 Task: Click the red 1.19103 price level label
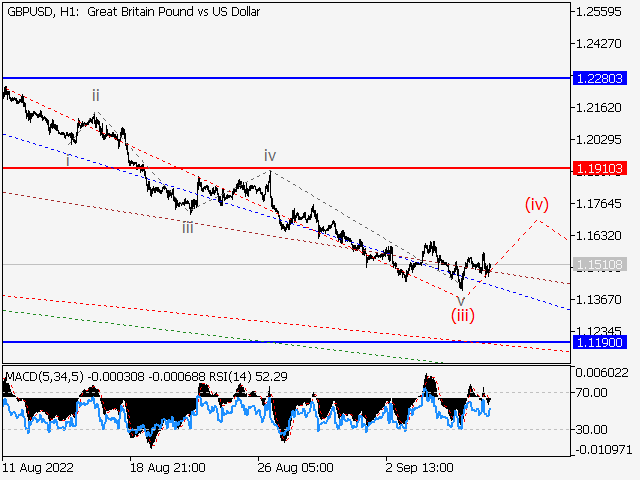pos(600,168)
